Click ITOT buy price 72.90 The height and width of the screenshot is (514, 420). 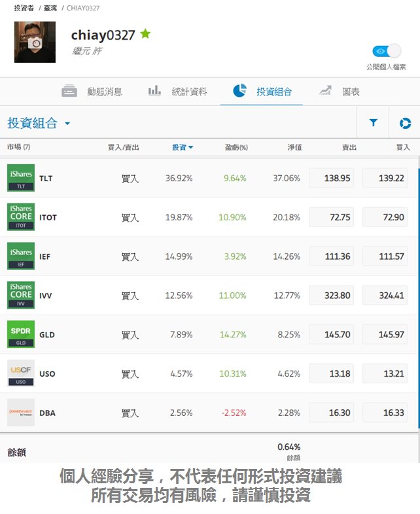[x=385, y=217]
